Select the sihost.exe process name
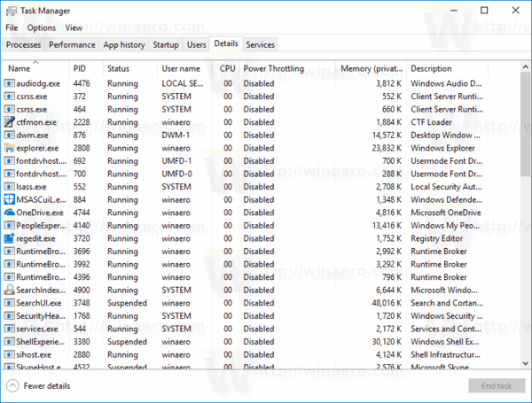Screen dimensions: 532x403 (x=34, y=355)
